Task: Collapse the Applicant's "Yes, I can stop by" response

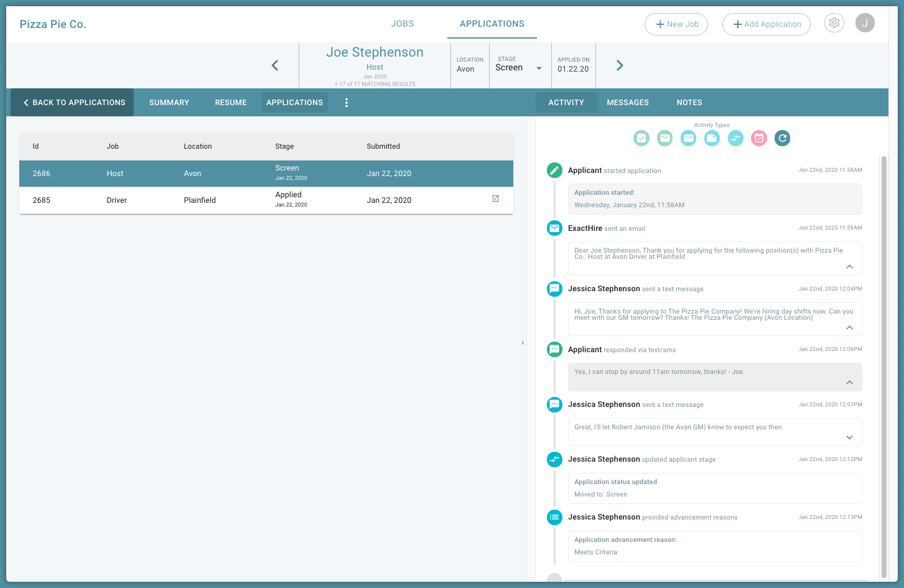Action: coord(849,382)
